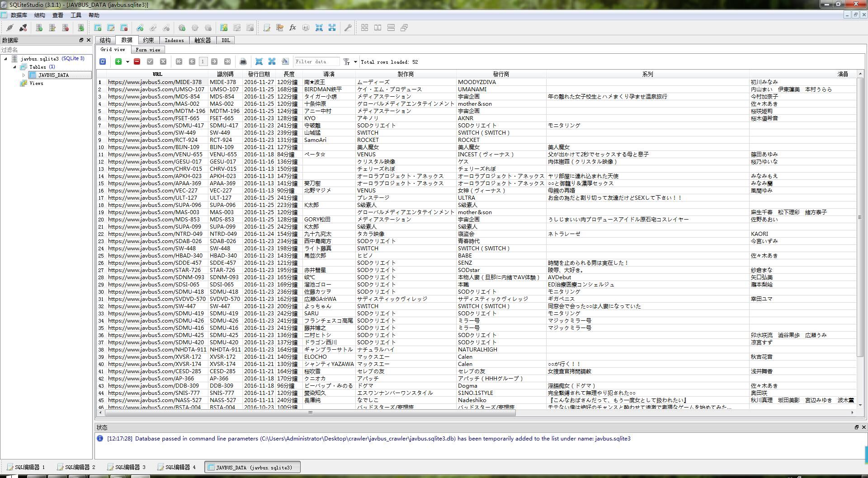Image resolution: width=868 pixels, height=478 pixels.
Task: Open the filter mode dropdown arrow
Action: (355, 62)
